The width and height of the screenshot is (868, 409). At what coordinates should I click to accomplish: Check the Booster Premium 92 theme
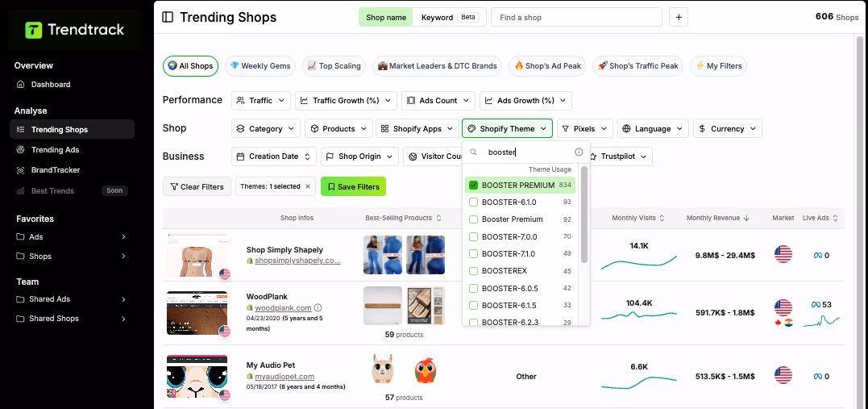473,219
